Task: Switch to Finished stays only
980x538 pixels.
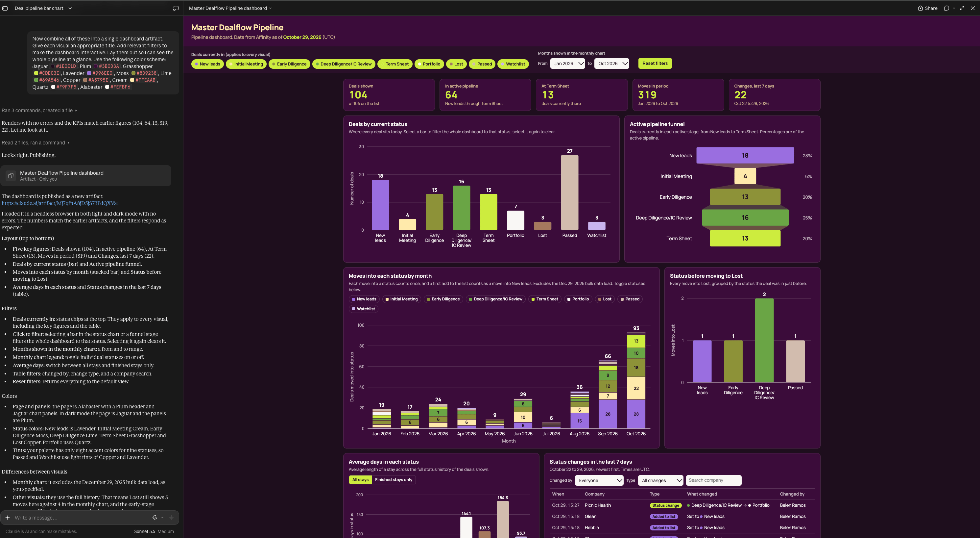Action: pyautogui.click(x=394, y=480)
